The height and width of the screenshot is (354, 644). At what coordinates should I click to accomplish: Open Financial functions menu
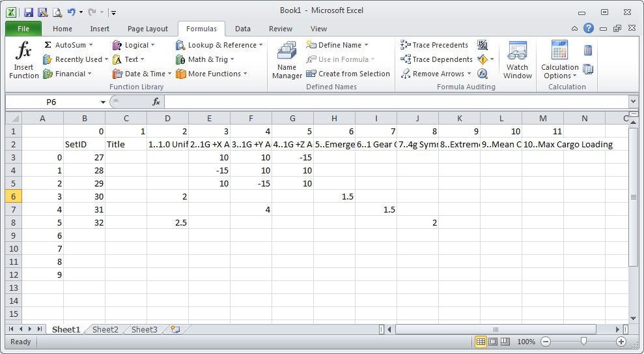coord(67,74)
